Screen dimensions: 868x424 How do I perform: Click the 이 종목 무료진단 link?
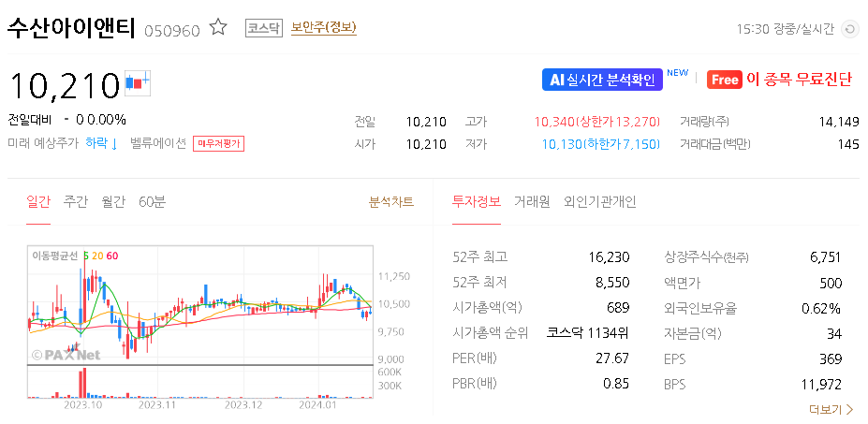pos(800,80)
